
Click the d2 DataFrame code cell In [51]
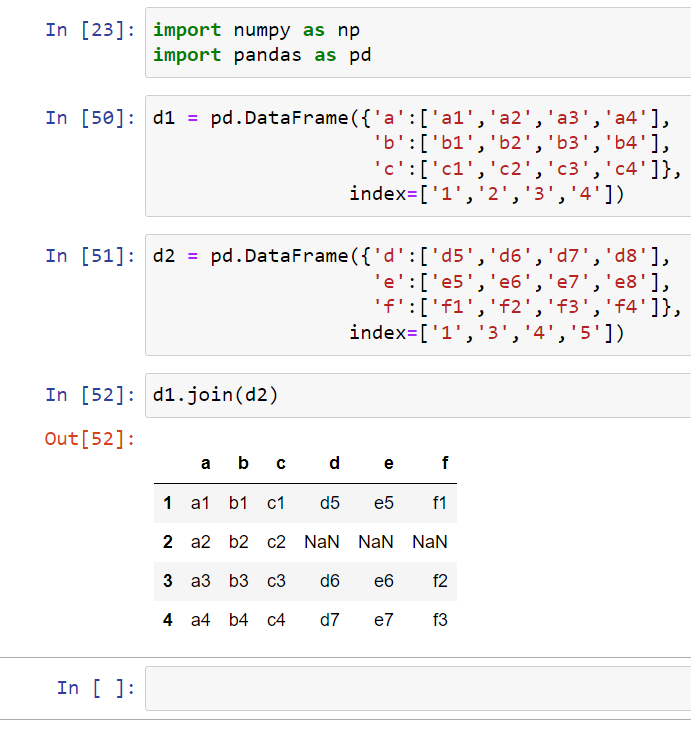[418, 295]
